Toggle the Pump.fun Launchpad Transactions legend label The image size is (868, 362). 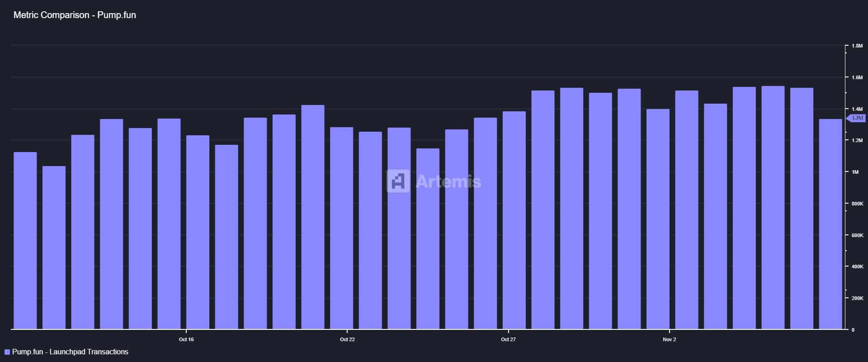click(x=70, y=352)
